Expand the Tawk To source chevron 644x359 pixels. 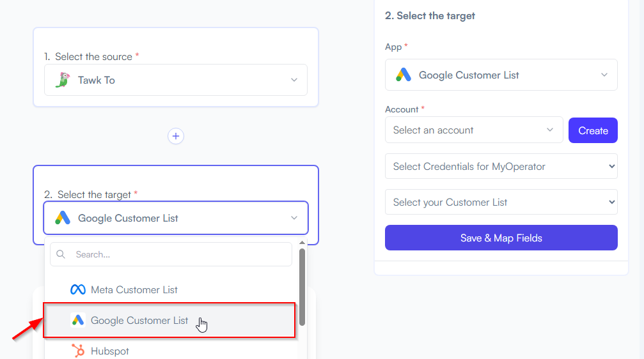tap(294, 80)
